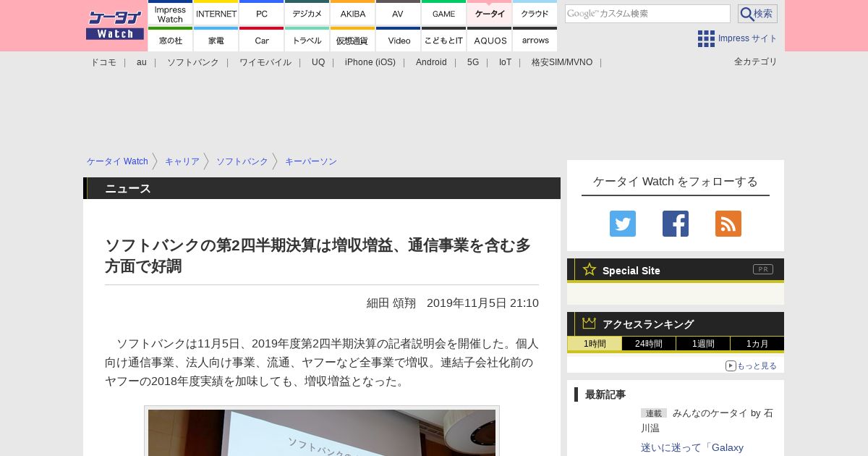868x456 pixels.
Task: Open the 仮想通貨 Watch tab
Action: click(353, 39)
